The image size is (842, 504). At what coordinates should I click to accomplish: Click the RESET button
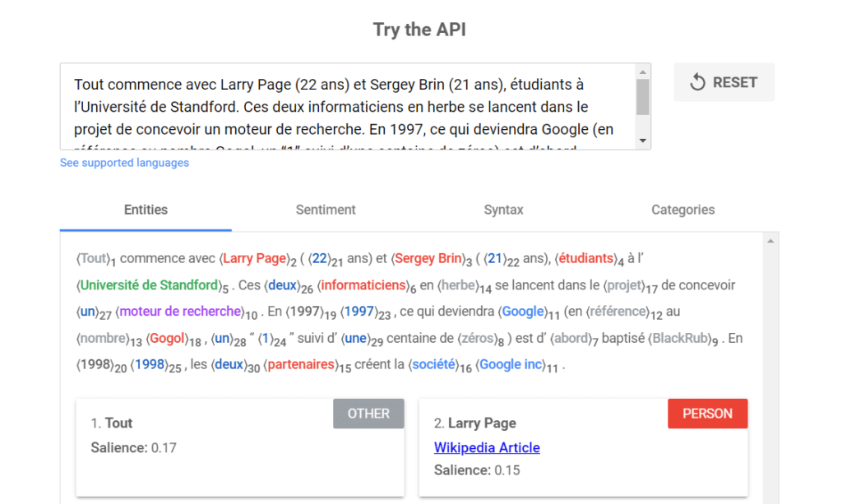[724, 82]
